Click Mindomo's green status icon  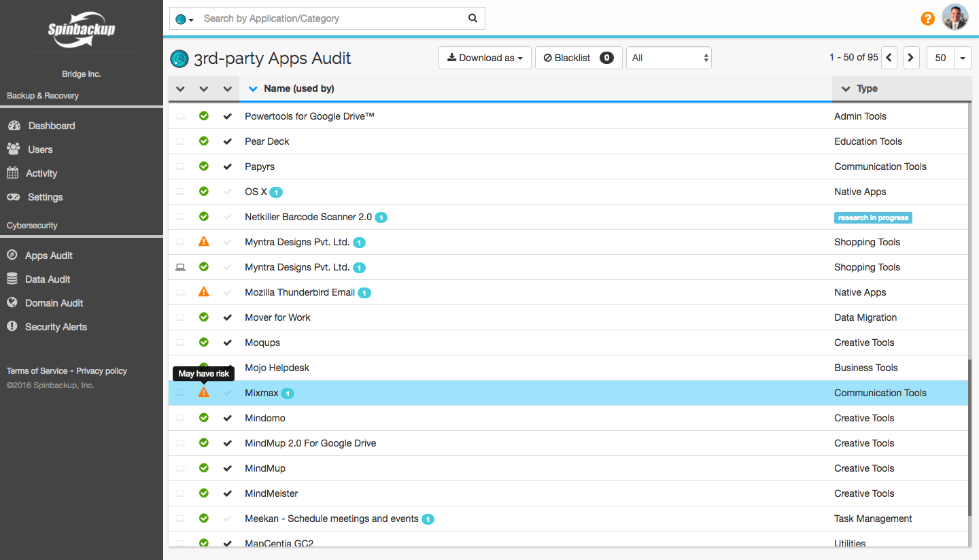click(x=204, y=418)
